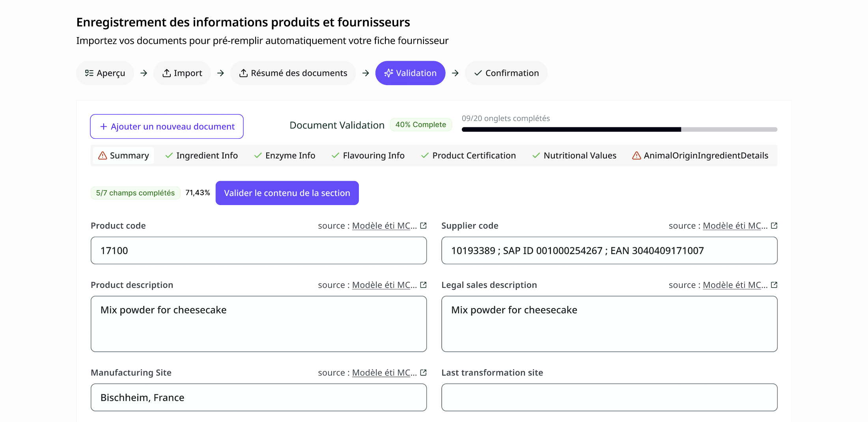Click the Last transformation site field
This screenshot has width=868, height=422.
[609, 398]
